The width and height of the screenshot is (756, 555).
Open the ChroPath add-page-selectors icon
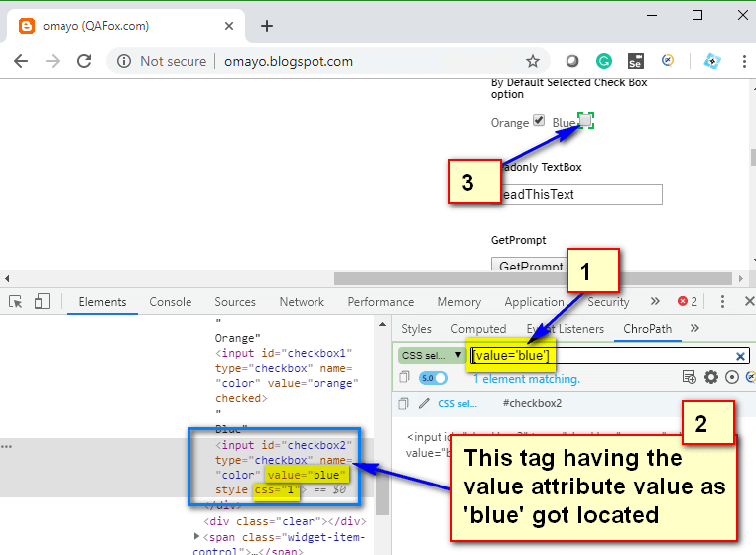click(x=689, y=377)
